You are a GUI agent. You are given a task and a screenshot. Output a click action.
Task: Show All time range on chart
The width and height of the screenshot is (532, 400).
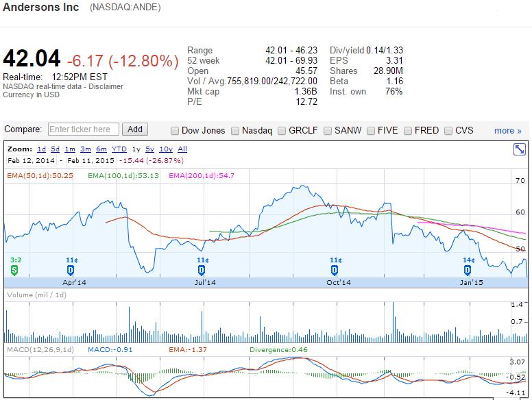click(182, 149)
